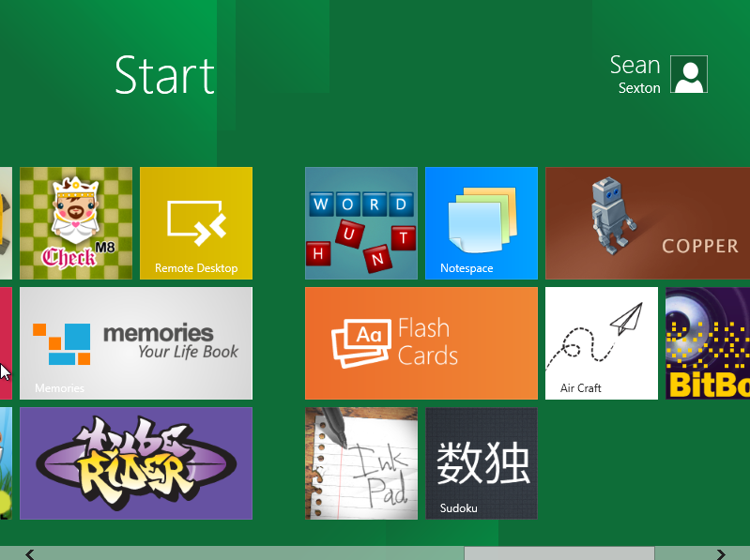The width and height of the screenshot is (750, 560).
Task: Open the Memories Your Life Book tile
Action: tap(136, 343)
